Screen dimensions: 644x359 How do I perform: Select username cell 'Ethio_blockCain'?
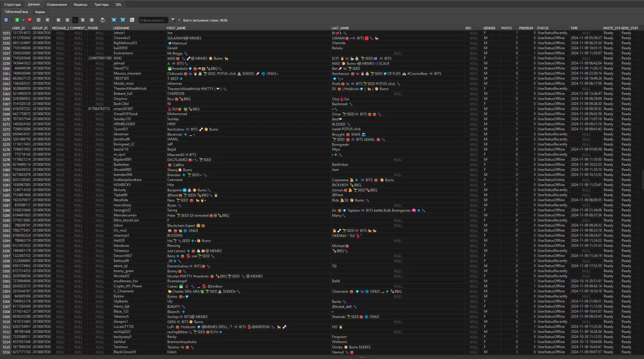tap(139, 220)
